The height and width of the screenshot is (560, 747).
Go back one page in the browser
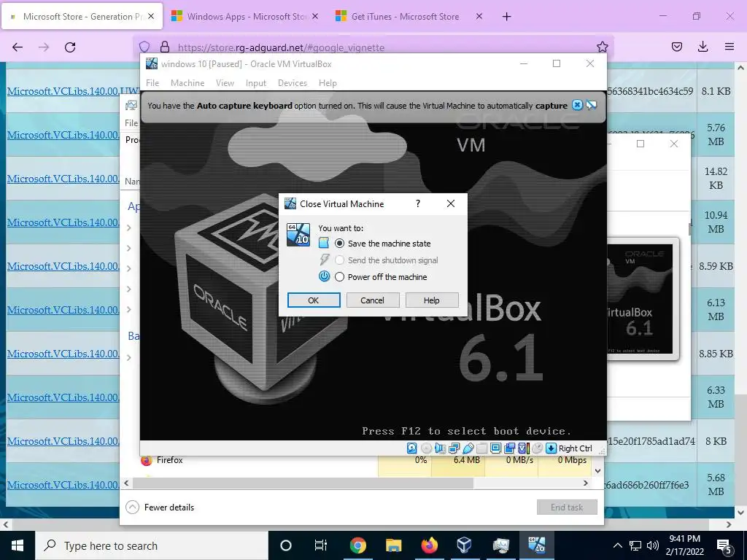[x=18, y=47]
